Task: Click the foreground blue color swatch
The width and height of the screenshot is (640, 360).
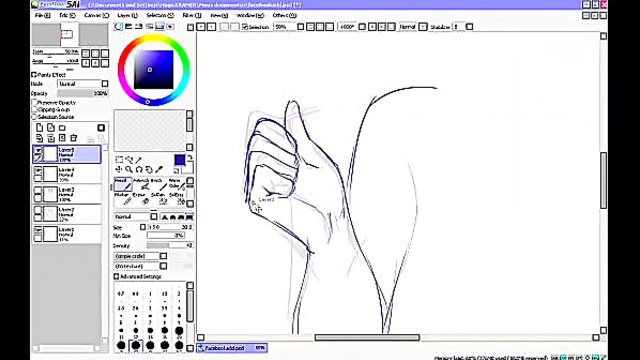Action: 180,160
